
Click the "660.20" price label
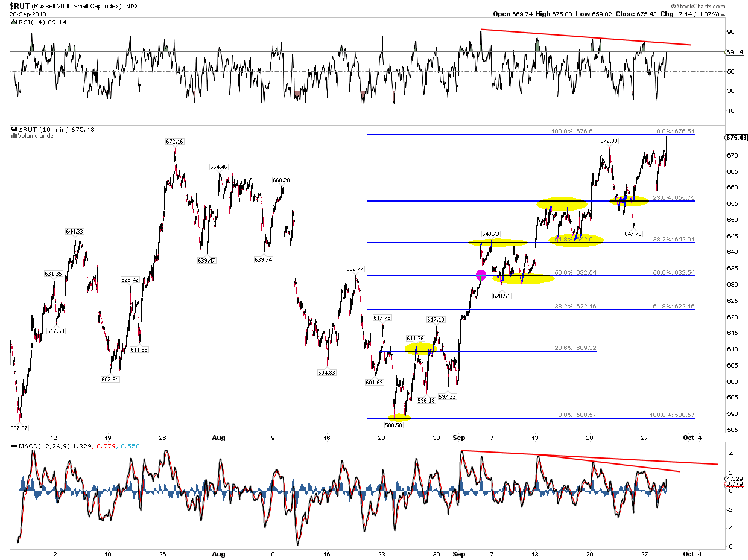282,180
